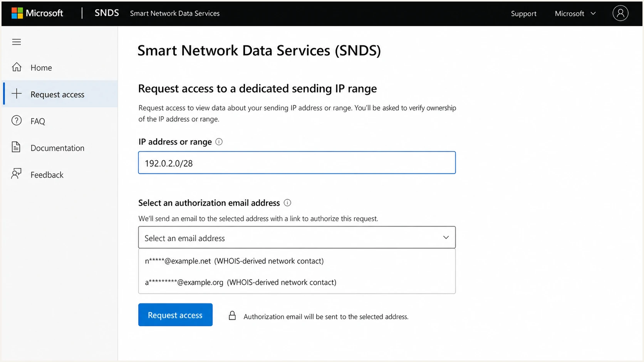Click the 'Smart Network Data Services (SNDS)' page title

point(259,50)
